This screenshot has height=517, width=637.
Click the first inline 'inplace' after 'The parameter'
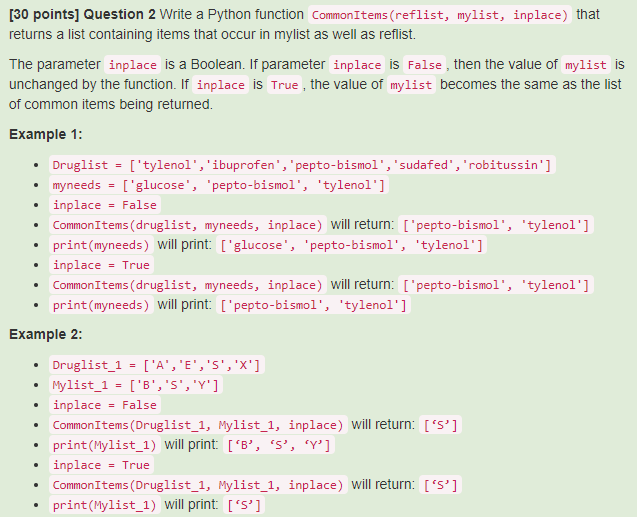132,65
